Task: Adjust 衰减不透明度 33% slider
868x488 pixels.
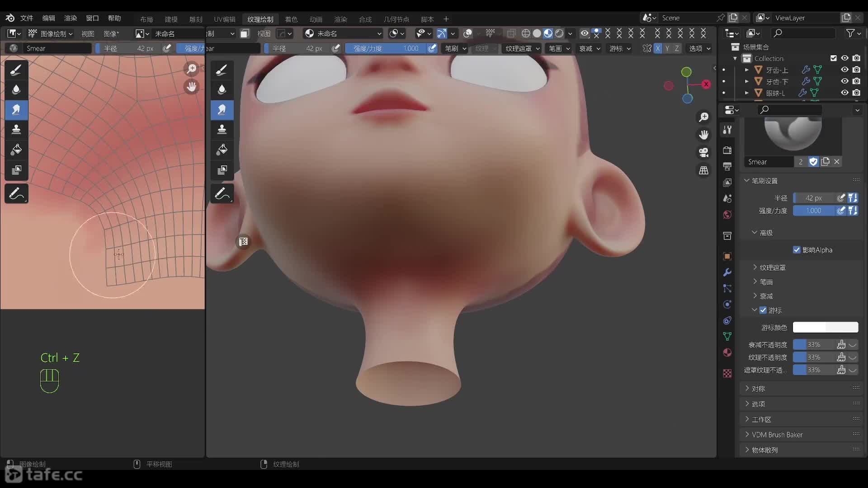Action: click(x=814, y=345)
